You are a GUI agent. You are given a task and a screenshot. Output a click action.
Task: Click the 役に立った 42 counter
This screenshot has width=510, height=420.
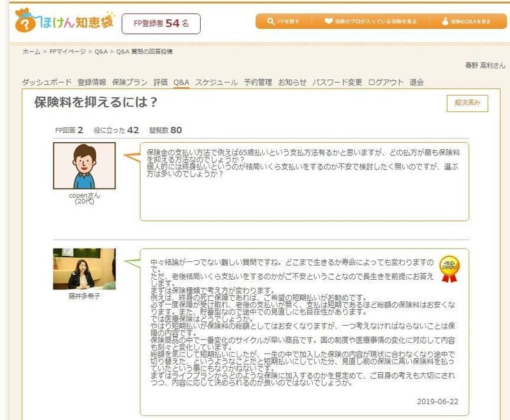(116, 131)
